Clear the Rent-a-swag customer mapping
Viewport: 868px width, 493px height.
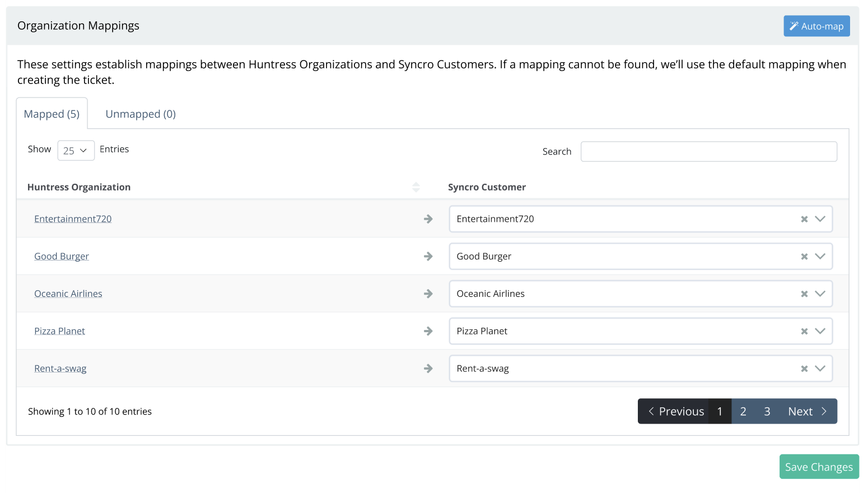point(804,369)
